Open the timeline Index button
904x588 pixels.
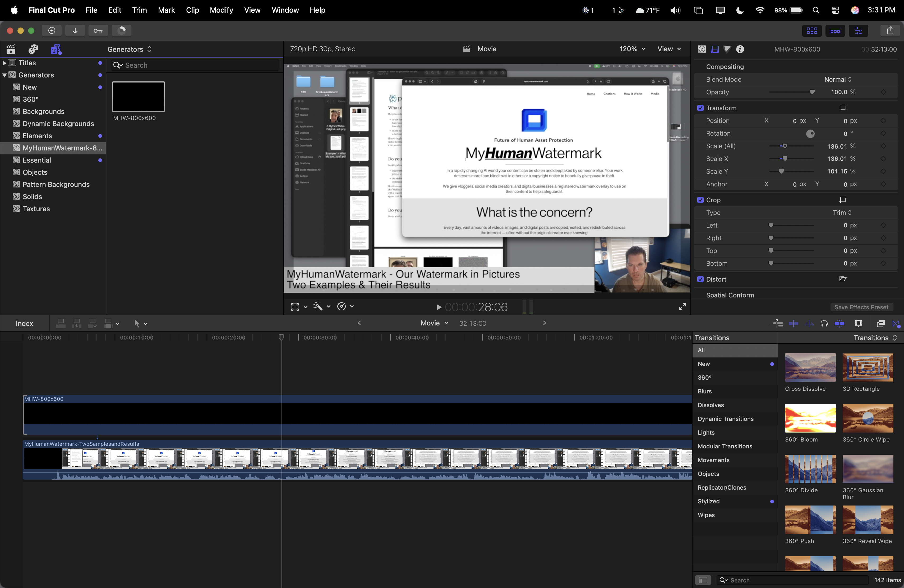click(24, 323)
